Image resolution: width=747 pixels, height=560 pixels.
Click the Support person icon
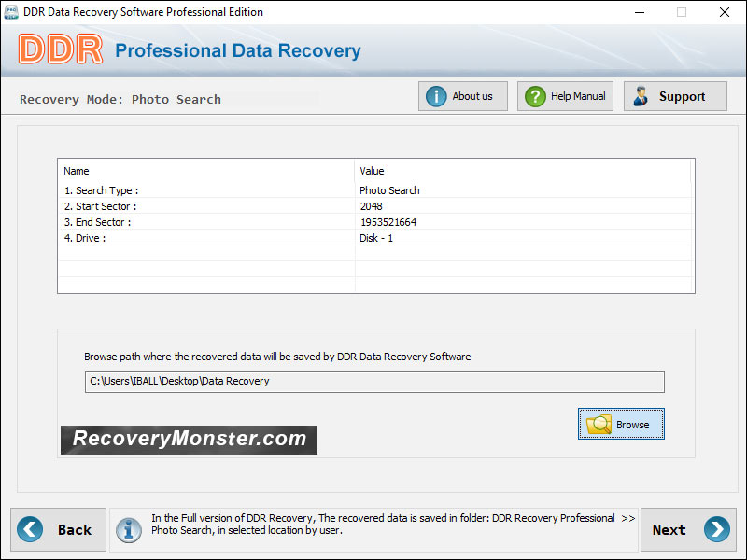[641, 95]
